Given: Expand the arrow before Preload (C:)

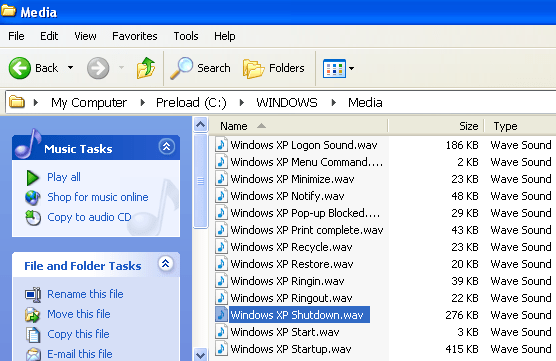Looking at the screenshot, I should [x=143, y=102].
